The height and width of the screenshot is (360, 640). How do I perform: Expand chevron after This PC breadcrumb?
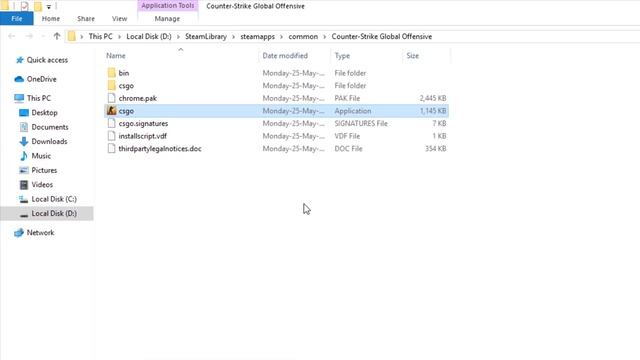(120, 37)
